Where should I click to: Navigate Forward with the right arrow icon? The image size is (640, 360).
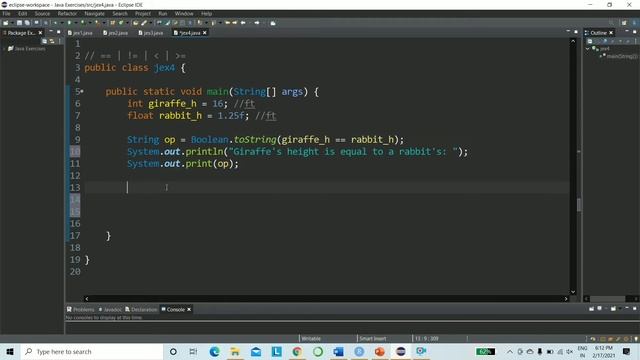coord(257,23)
